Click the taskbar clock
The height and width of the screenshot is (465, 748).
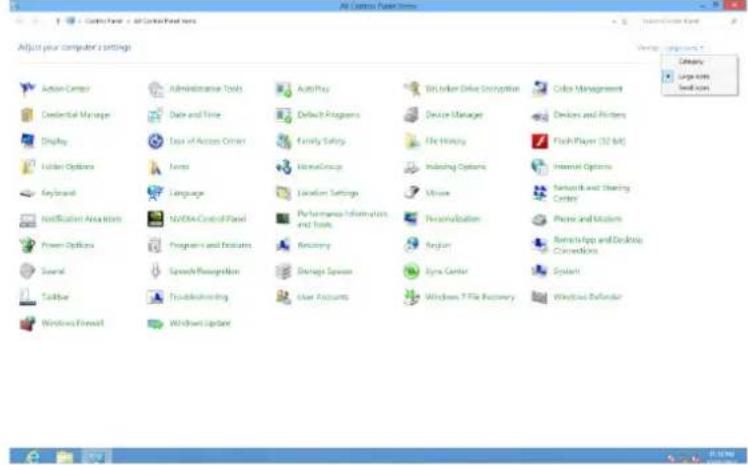[x=721, y=456]
